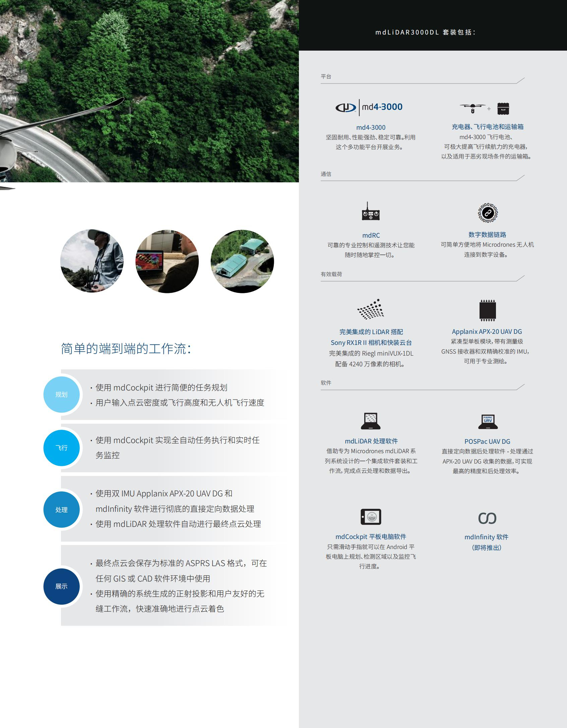
Task: Click the 数字数据链路 heading
Action: pyautogui.click(x=487, y=235)
